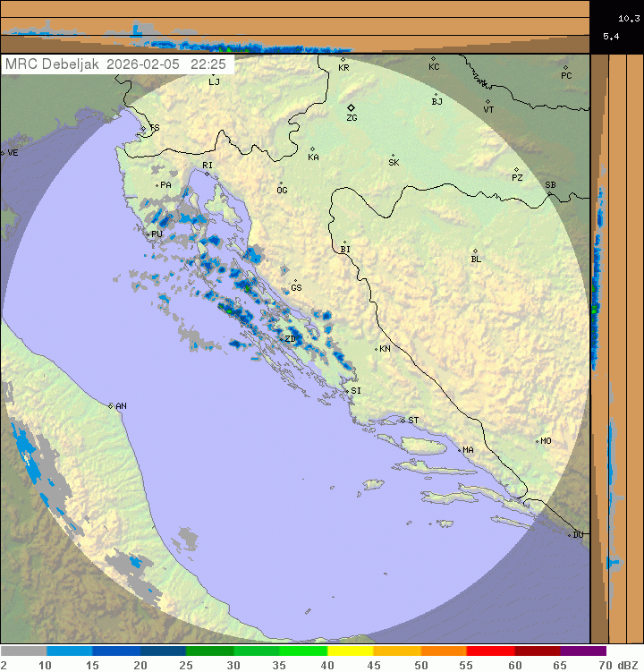Click the BL city marker
This screenshot has width=644, height=672.
tap(475, 251)
